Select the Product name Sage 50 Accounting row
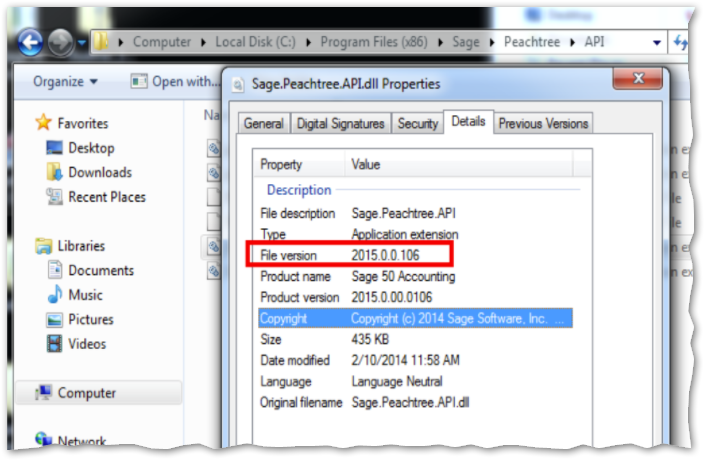Image resolution: width=706 pixels, height=461 pixels. [415, 276]
